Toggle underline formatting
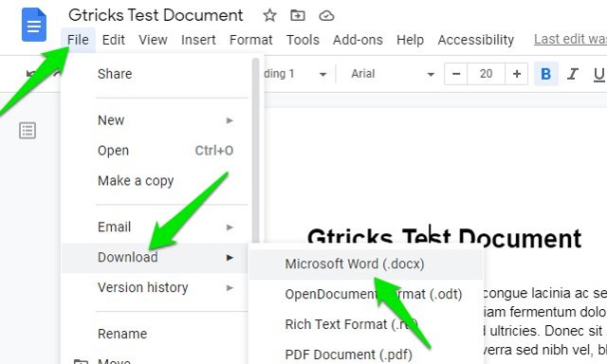This screenshot has height=364, width=607. 598,74
